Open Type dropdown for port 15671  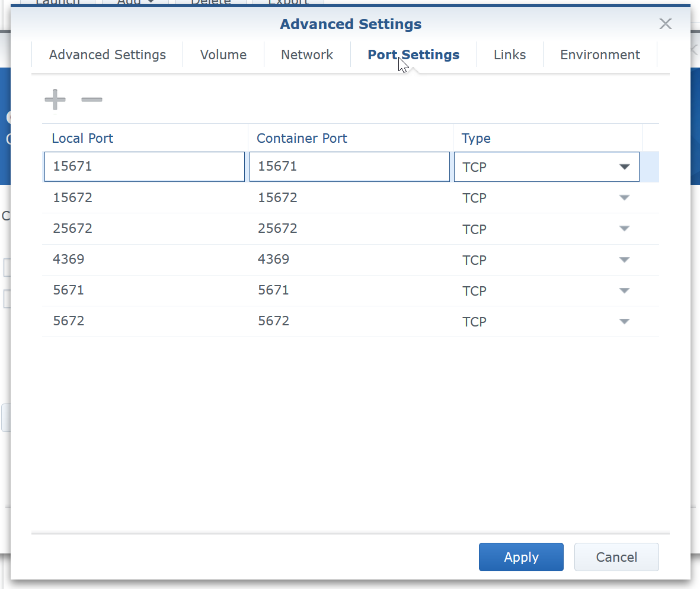point(624,167)
